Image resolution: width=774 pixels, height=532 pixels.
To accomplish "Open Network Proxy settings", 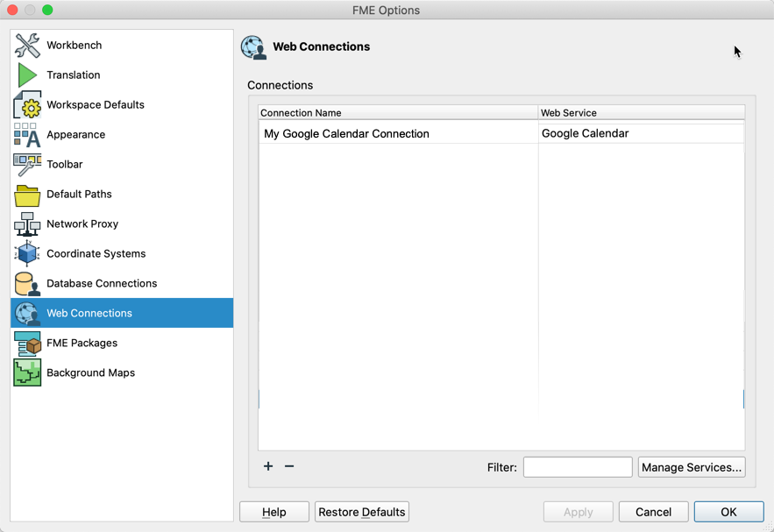I will [122, 224].
